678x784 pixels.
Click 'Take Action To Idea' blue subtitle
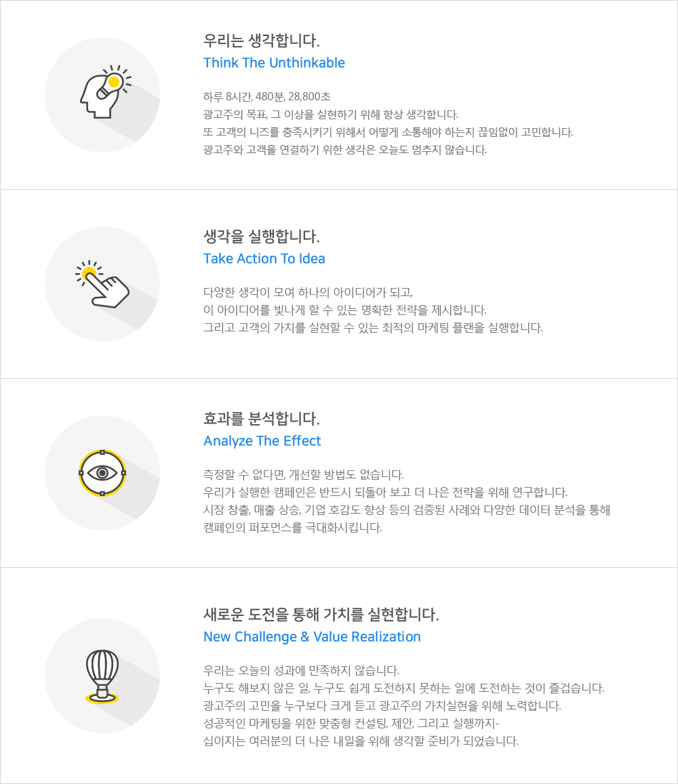pos(264,259)
